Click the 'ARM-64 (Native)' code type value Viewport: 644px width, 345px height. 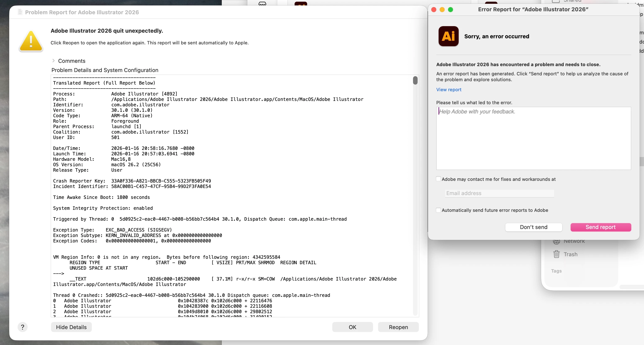tap(132, 116)
